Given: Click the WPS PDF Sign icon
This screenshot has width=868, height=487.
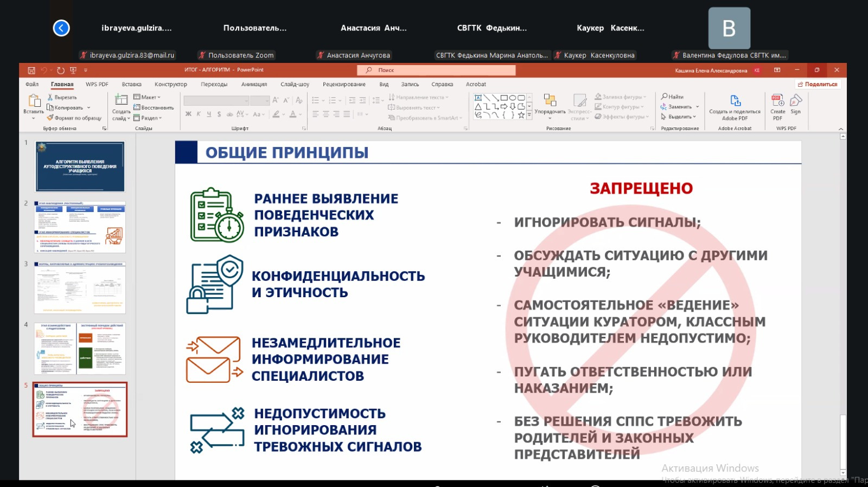Looking at the screenshot, I should pyautogui.click(x=795, y=101).
